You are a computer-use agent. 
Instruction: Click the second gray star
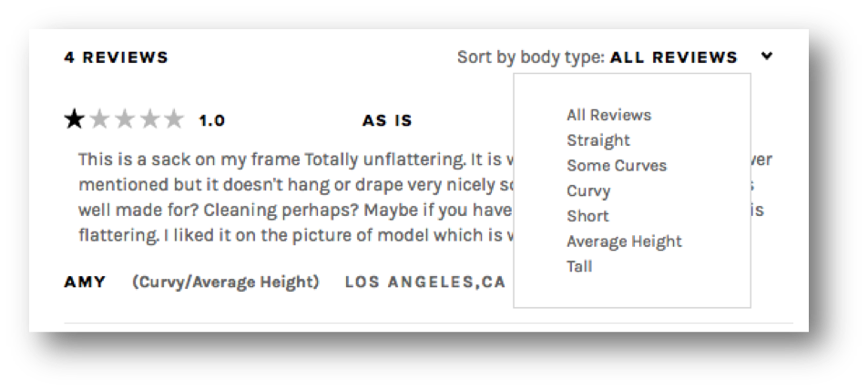[x=99, y=119]
